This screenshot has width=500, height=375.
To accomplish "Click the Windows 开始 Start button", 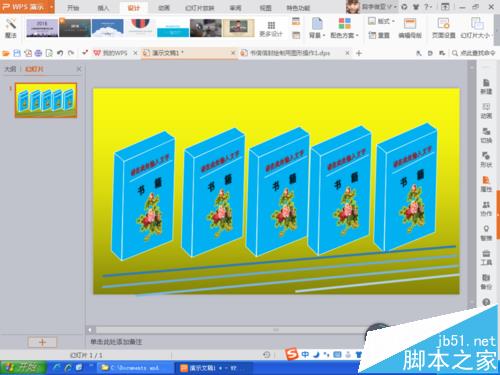I will pos(23,368).
